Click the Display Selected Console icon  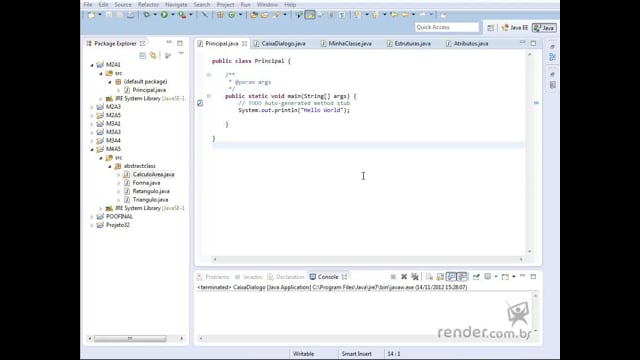(487, 277)
